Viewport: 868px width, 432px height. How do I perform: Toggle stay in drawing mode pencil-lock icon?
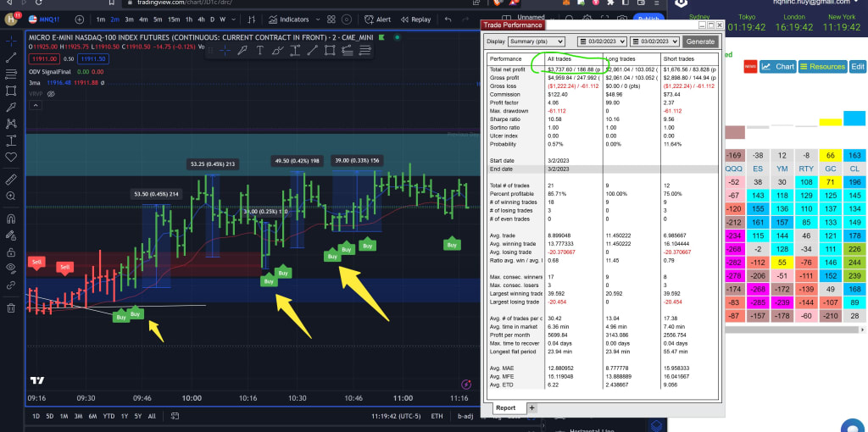click(11, 235)
